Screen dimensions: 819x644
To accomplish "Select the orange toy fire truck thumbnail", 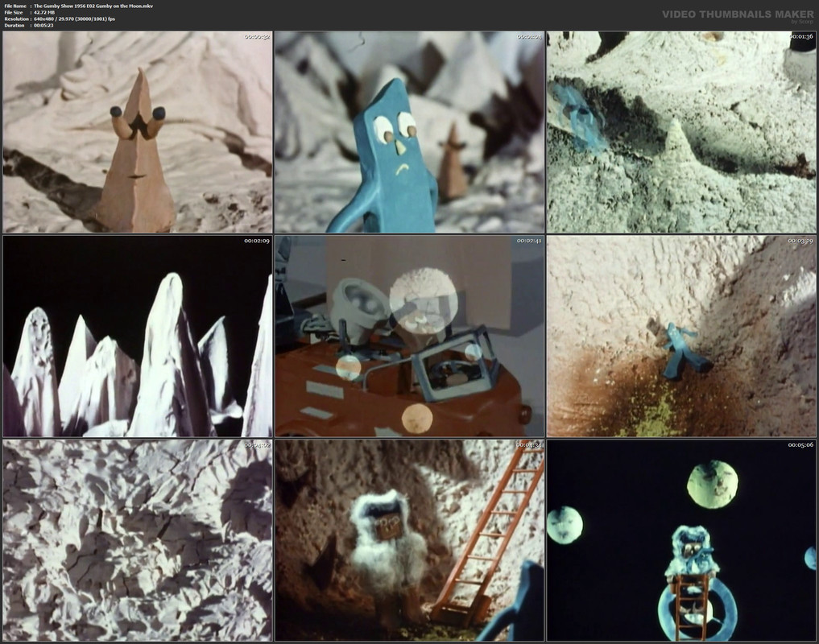I will (x=409, y=336).
